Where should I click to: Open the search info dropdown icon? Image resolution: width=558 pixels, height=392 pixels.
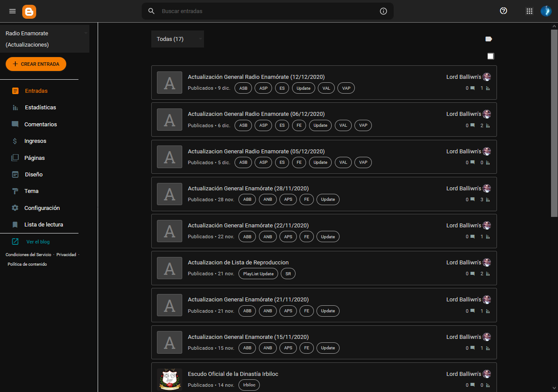click(383, 11)
